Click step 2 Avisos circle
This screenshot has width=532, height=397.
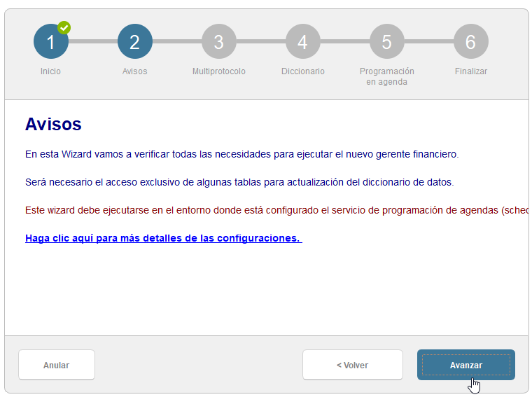pyautogui.click(x=134, y=41)
